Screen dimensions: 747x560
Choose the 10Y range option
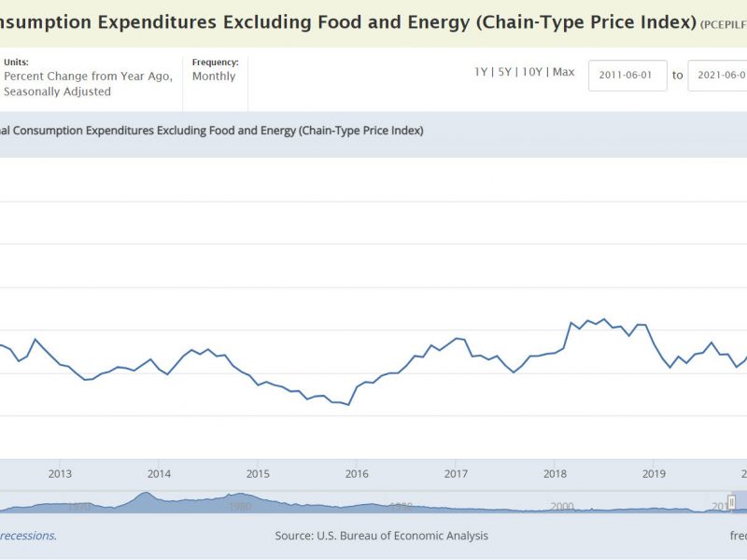click(x=531, y=72)
